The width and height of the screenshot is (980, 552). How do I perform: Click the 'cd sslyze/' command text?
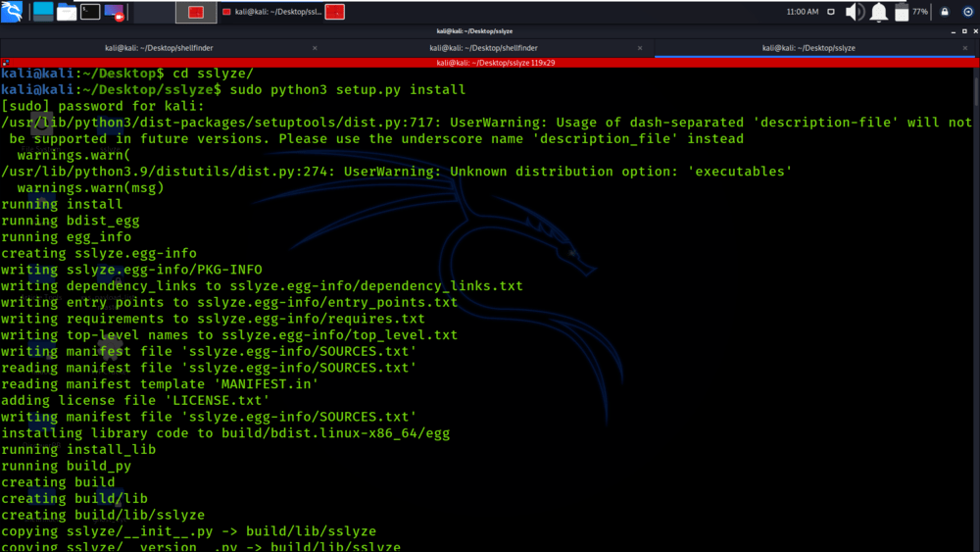[213, 74]
